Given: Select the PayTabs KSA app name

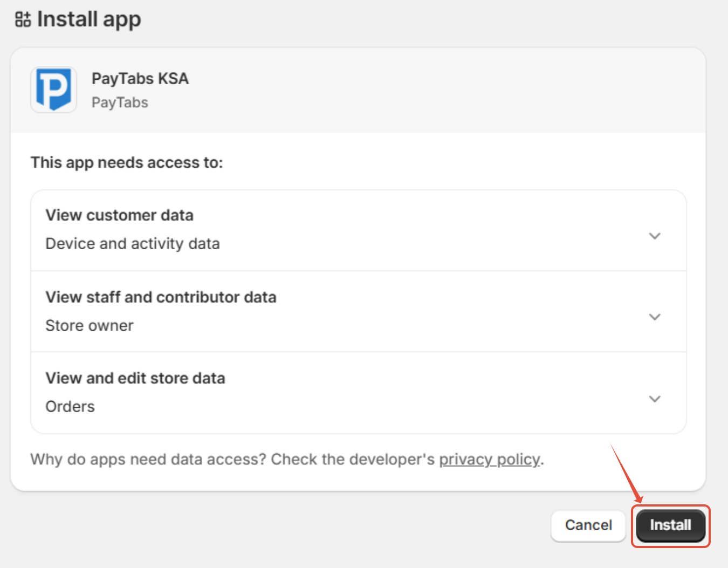Looking at the screenshot, I should [x=140, y=79].
